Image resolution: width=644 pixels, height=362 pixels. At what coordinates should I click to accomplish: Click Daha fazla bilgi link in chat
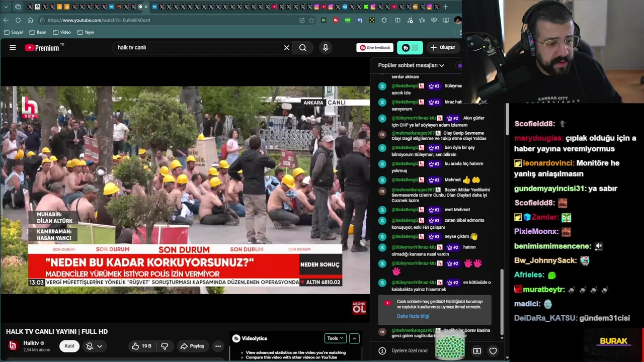[413, 316]
